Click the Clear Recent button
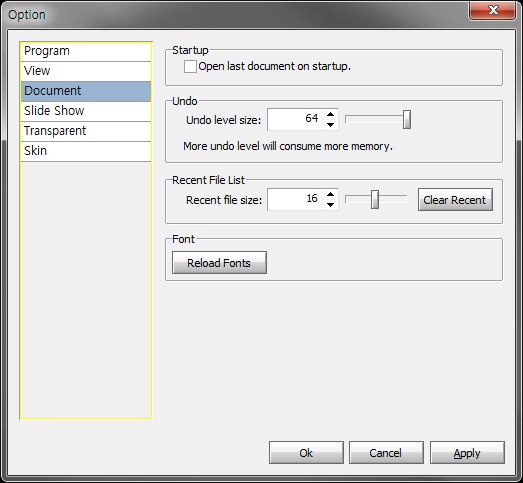 click(x=455, y=199)
